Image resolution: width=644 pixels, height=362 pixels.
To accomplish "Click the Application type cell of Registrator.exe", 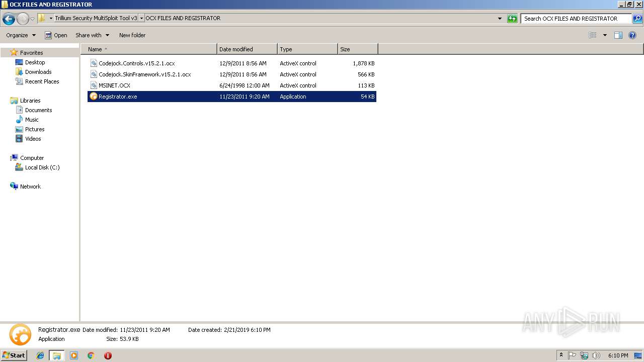I will point(293,97).
